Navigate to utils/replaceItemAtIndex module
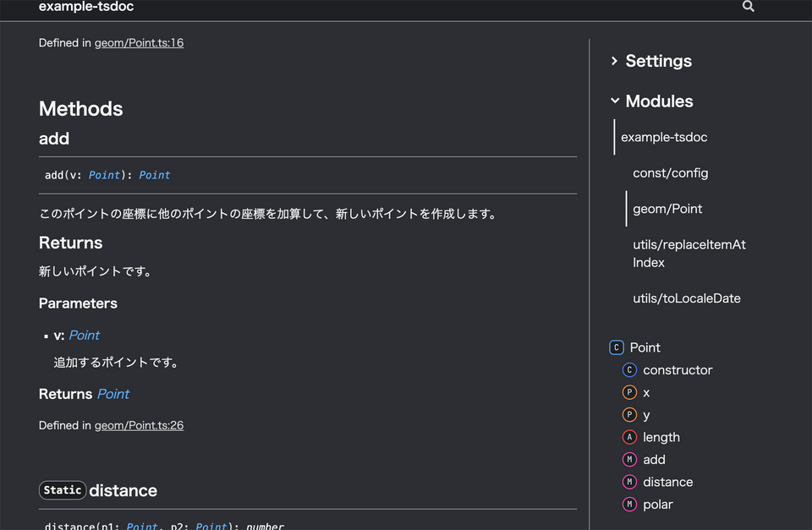Viewport: 812px width, 530px height. (x=689, y=253)
